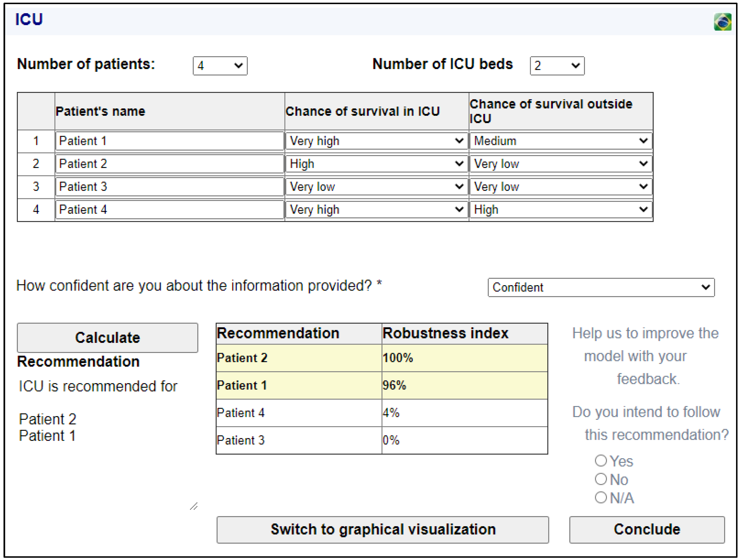The image size is (741, 560).
Task: Click Patient 4 row in recommendation table
Action: pyautogui.click(x=382, y=413)
